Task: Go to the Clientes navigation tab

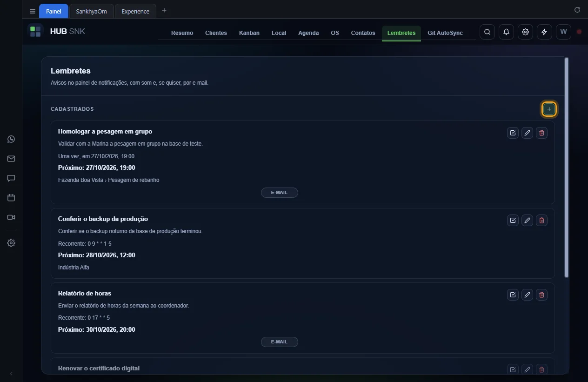Action: (216, 33)
